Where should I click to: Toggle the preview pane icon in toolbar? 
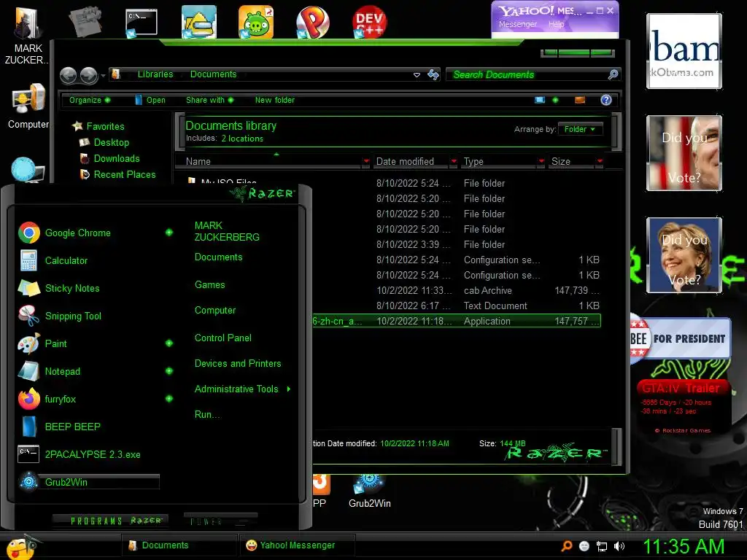(x=580, y=100)
